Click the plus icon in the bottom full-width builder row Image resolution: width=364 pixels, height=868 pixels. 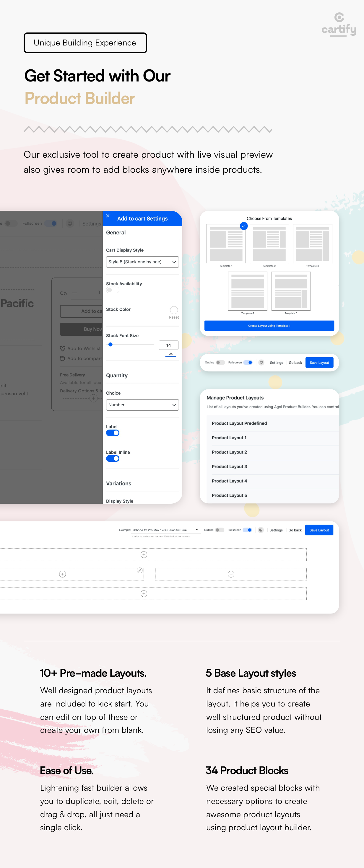pos(144,593)
